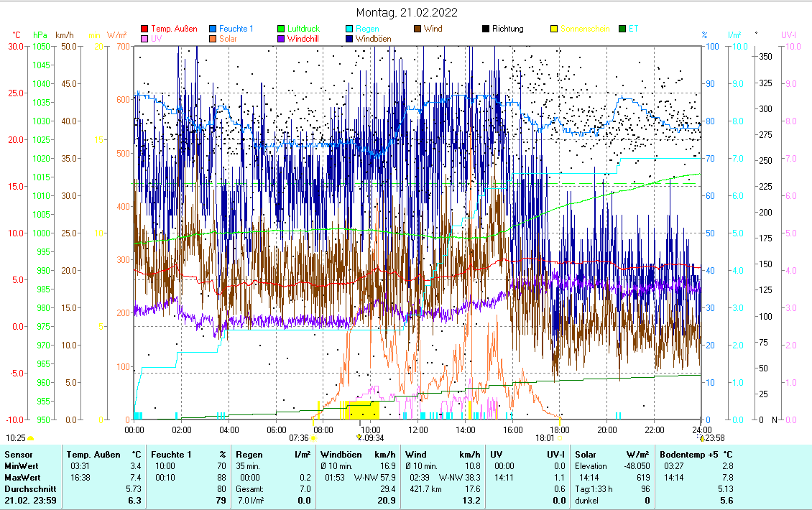Click the date title Montag, 21.02.2022

point(407,13)
